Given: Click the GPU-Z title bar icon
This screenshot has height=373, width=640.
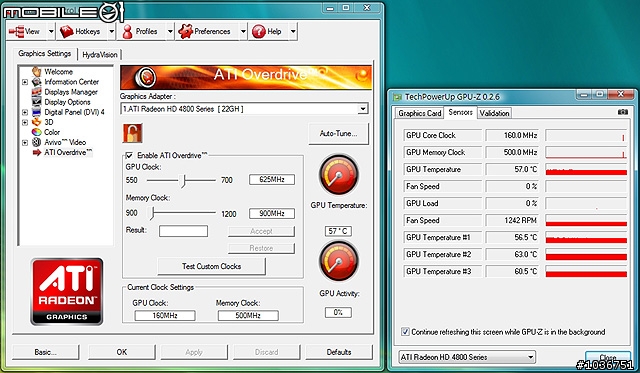Looking at the screenshot, I should pos(398,97).
